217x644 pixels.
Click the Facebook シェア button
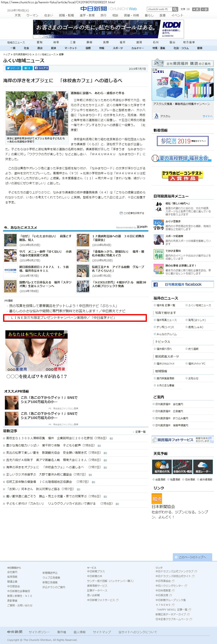(41, 68)
